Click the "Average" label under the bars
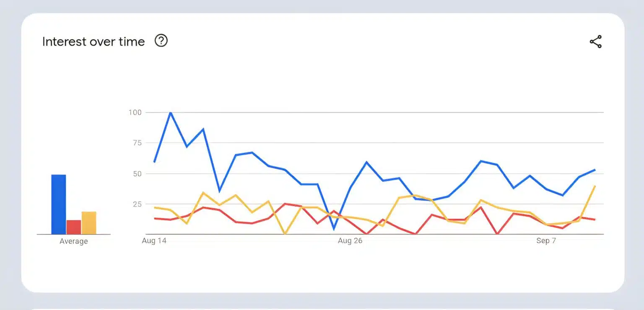The height and width of the screenshot is (310, 644). [x=74, y=241]
